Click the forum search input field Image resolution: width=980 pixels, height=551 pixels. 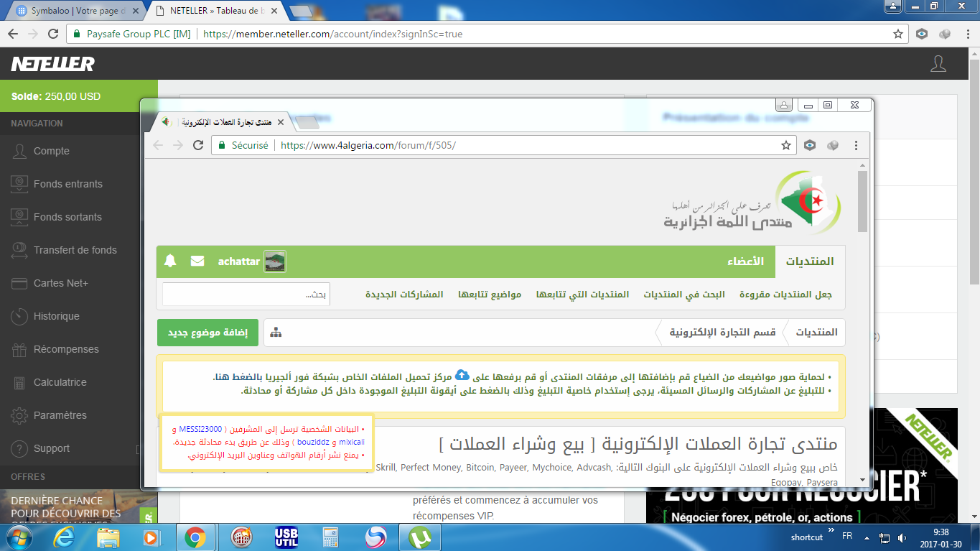(x=246, y=295)
